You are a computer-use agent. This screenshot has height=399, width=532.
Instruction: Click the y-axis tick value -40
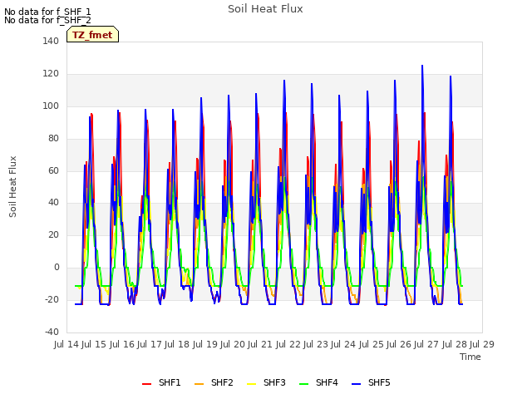52,332
